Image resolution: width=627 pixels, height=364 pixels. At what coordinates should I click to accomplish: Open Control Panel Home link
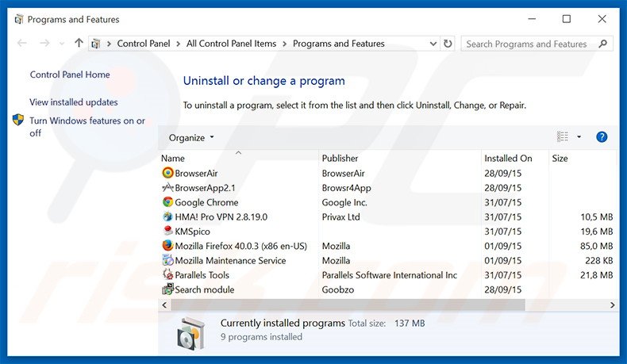[x=70, y=75]
